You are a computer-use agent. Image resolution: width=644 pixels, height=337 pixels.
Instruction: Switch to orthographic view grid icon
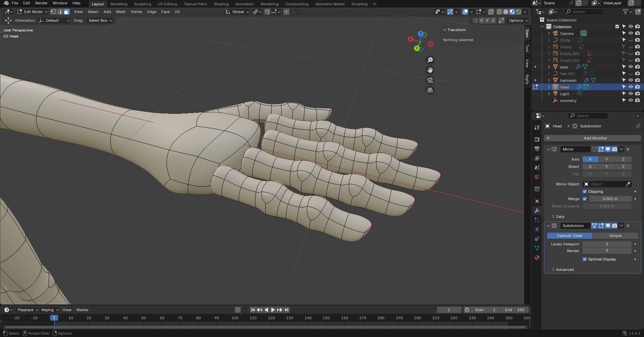click(430, 90)
